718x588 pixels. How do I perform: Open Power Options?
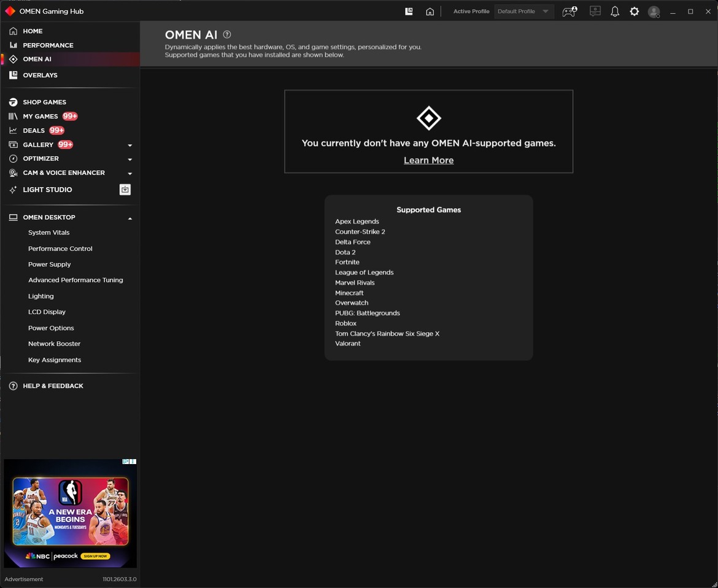pyautogui.click(x=51, y=328)
